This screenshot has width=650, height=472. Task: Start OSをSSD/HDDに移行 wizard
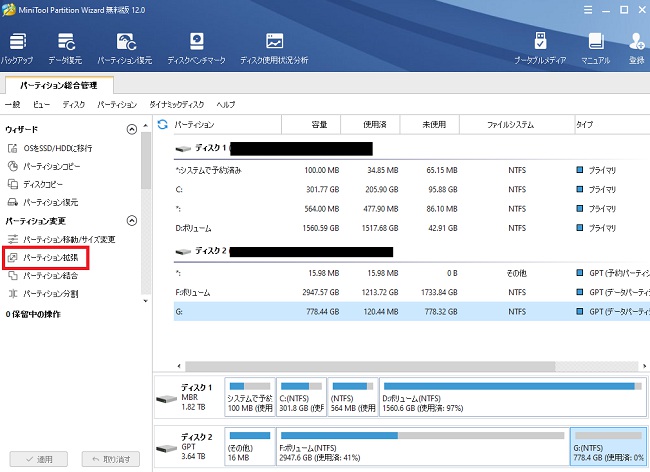(x=50, y=148)
